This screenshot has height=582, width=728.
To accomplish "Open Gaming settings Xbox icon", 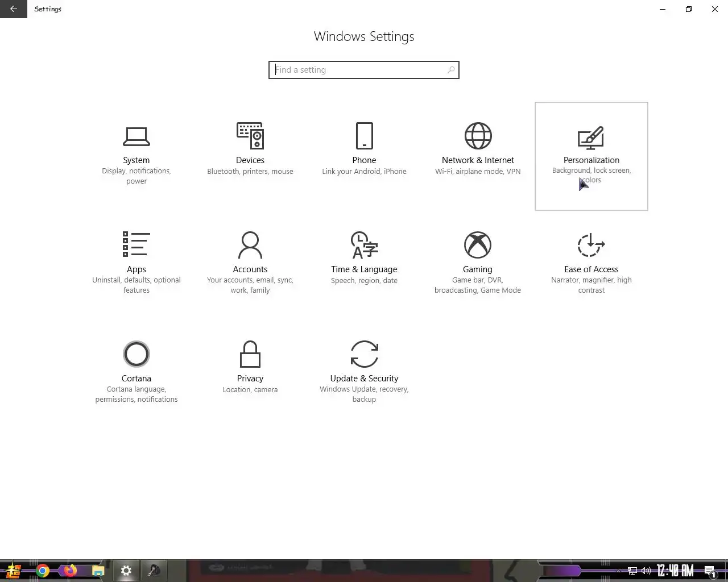I will 478,245.
